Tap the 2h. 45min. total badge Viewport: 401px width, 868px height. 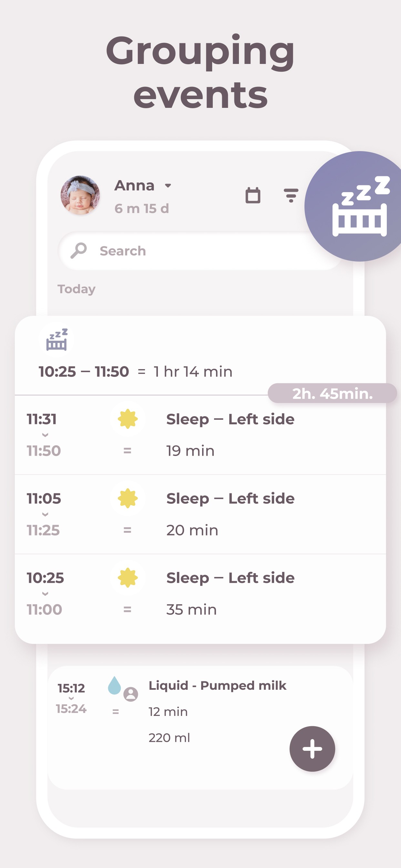pyautogui.click(x=332, y=393)
